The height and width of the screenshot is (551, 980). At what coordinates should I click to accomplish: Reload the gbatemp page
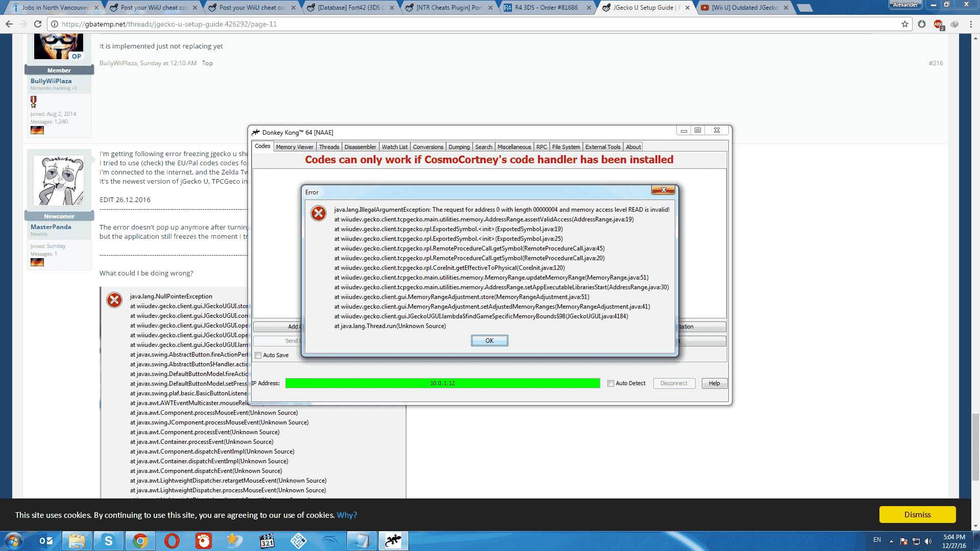(37, 24)
